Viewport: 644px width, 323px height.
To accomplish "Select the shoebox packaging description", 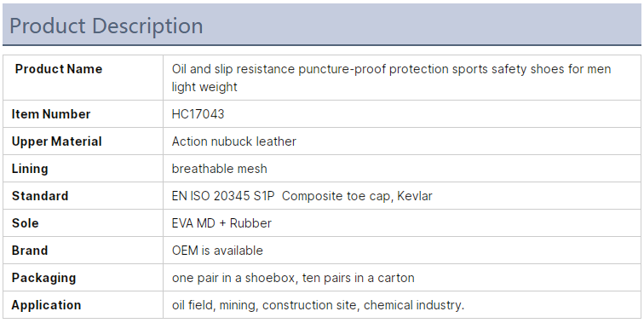I will coord(293,278).
